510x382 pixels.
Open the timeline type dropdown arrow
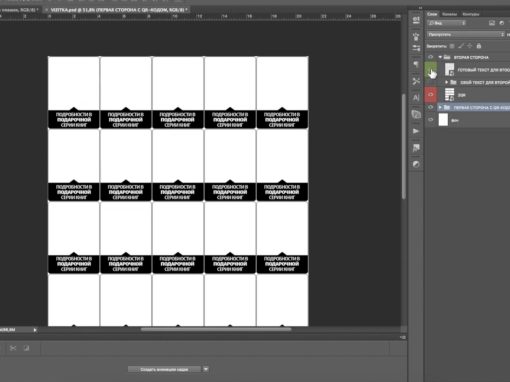tap(206, 369)
